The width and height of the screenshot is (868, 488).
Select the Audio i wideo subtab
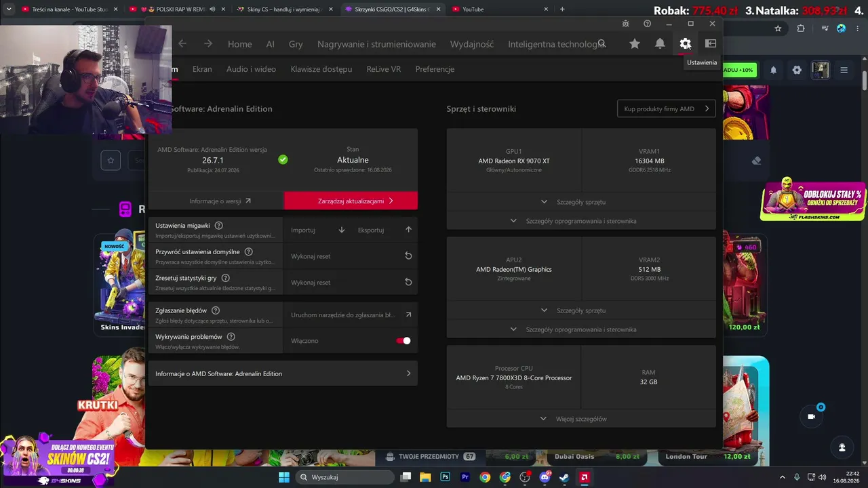pos(251,69)
